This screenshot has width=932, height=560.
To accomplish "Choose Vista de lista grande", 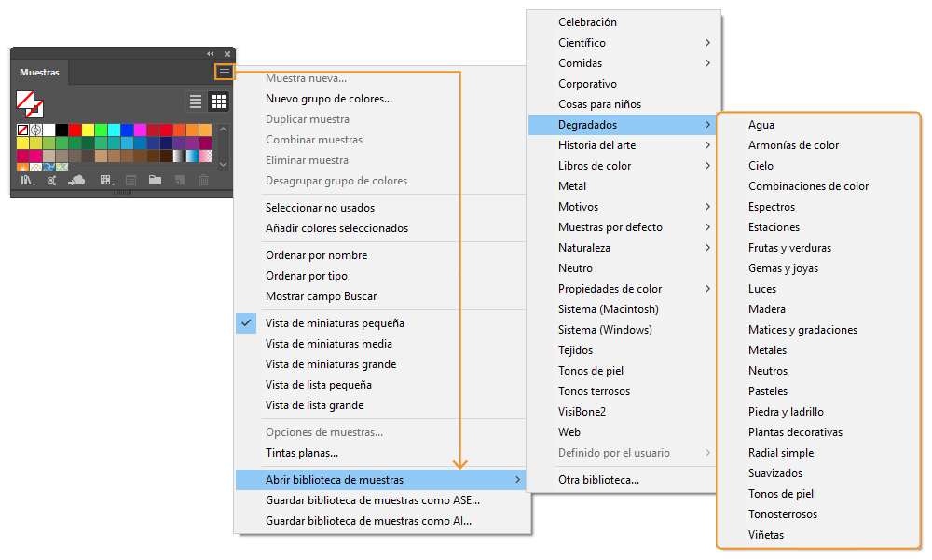I will [x=314, y=405].
